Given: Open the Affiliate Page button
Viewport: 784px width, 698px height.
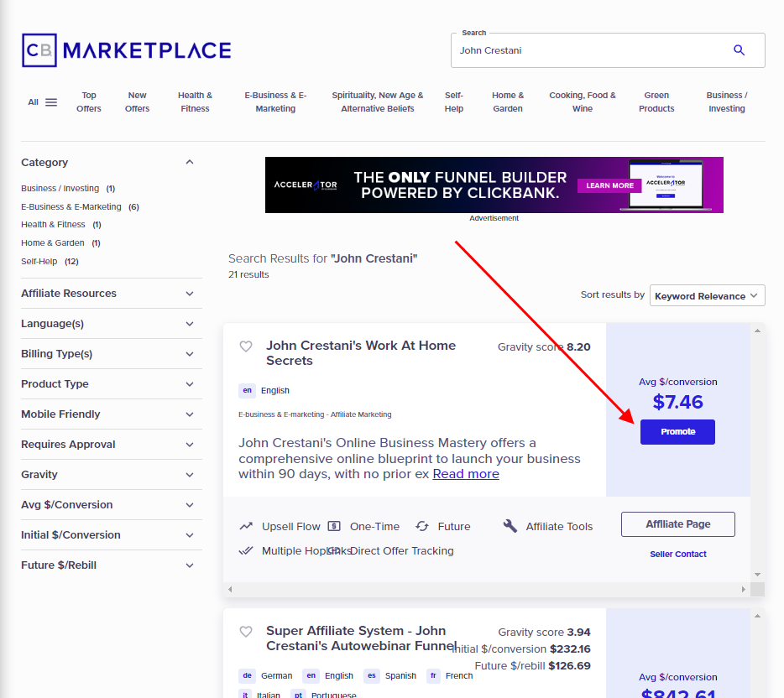Looking at the screenshot, I should pos(678,524).
